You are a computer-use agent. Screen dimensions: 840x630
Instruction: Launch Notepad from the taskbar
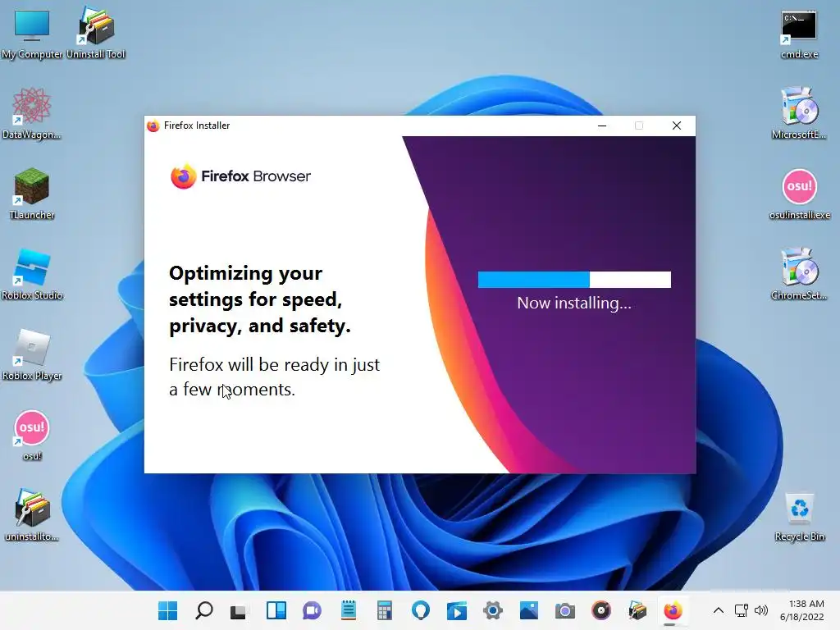(348, 610)
